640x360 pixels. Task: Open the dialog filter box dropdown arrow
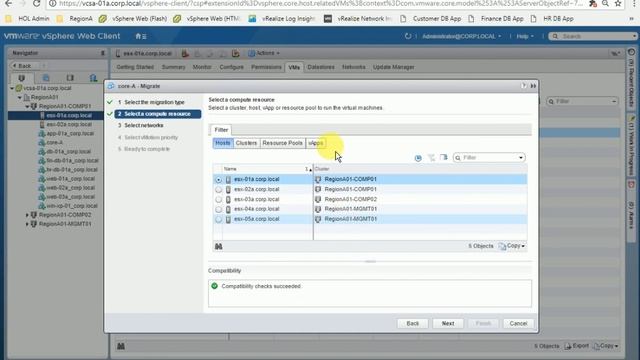(x=521, y=158)
